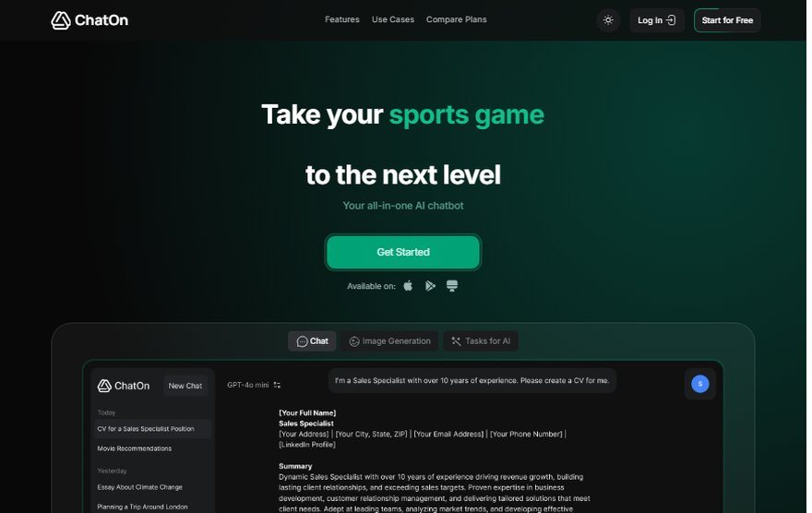Open the Google Play store icon
This screenshot has height=513, width=812.
pos(430,286)
